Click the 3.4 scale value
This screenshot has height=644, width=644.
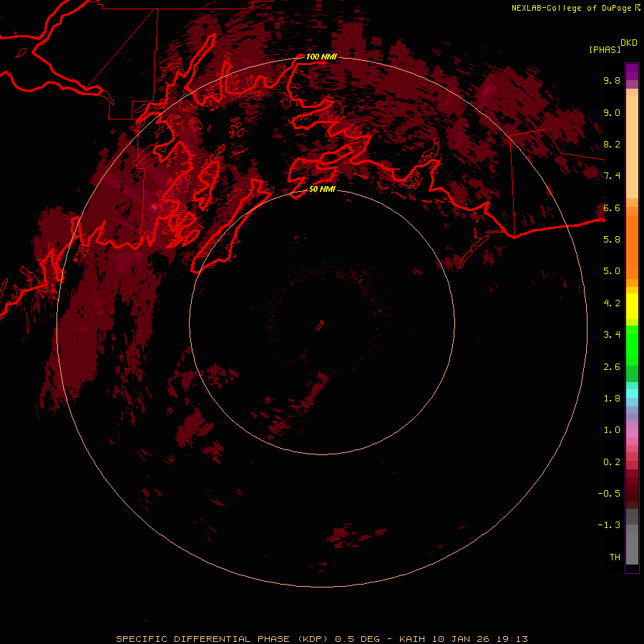pyautogui.click(x=612, y=334)
